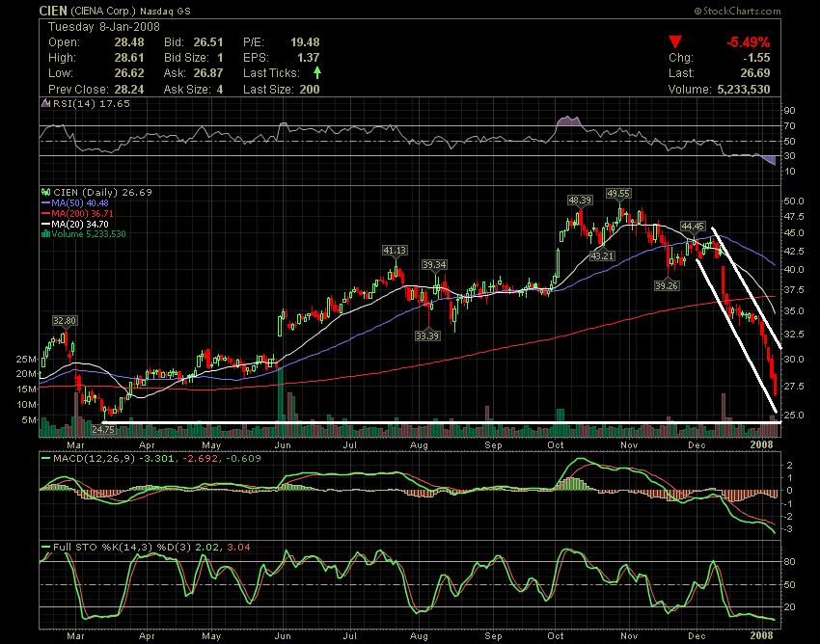The width and height of the screenshot is (820, 644).
Task: Click the green line marker before Full STO
Action: (45, 548)
